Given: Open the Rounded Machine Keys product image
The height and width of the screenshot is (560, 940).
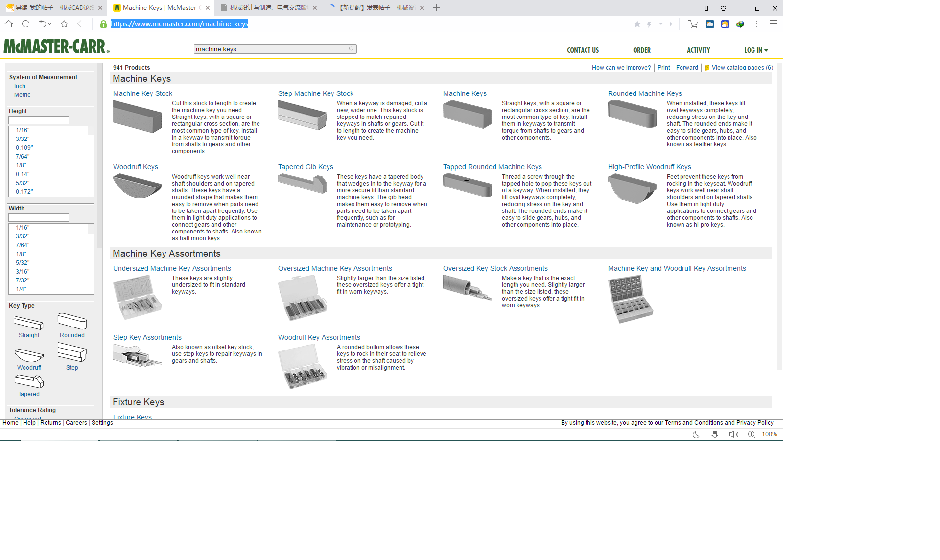Looking at the screenshot, I should coord(633,114).
